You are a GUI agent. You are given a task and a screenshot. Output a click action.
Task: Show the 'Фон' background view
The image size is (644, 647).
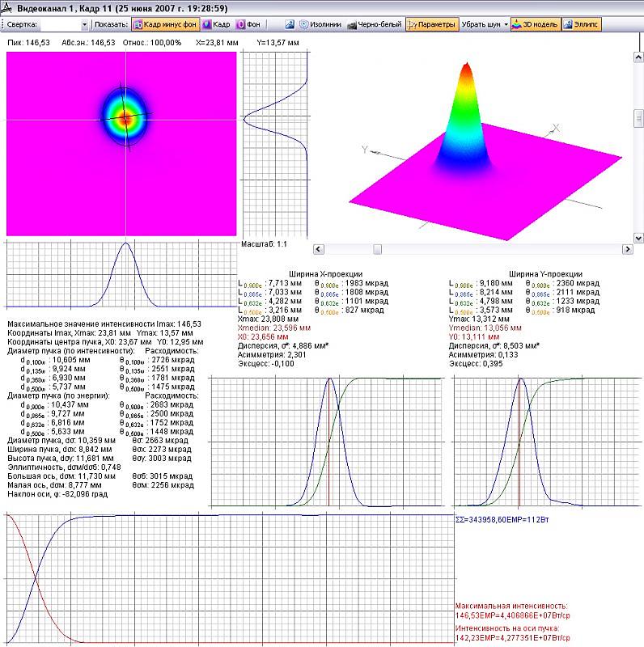[x=249, y=24]
